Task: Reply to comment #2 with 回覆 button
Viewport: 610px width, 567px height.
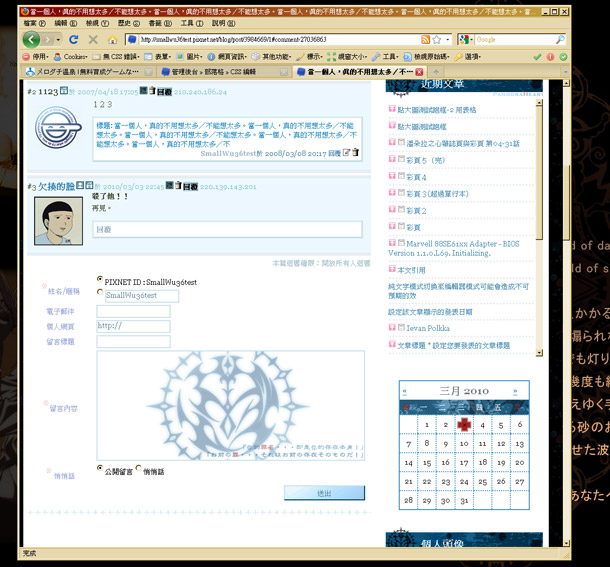Action: (x=165, y=92)
